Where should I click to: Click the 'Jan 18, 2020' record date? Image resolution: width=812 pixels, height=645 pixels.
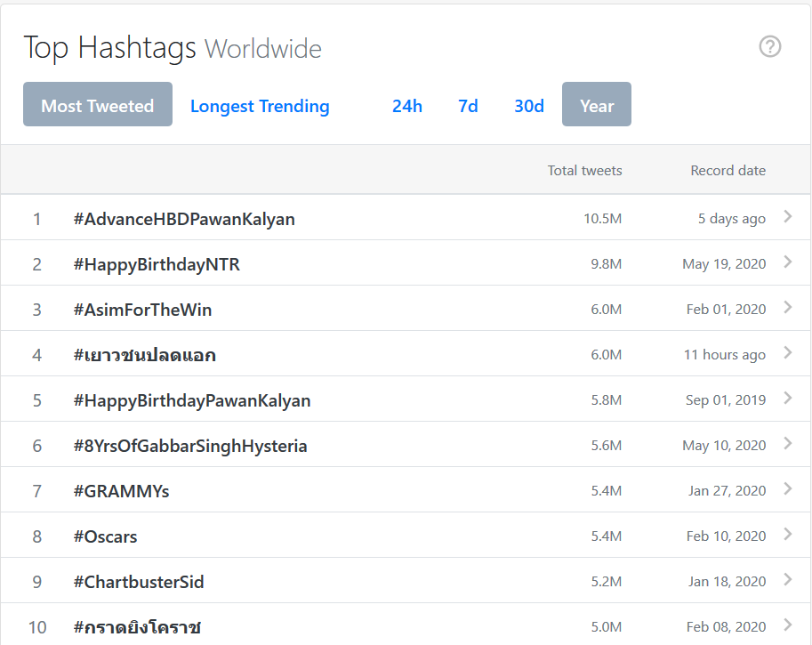coord(727,581)
